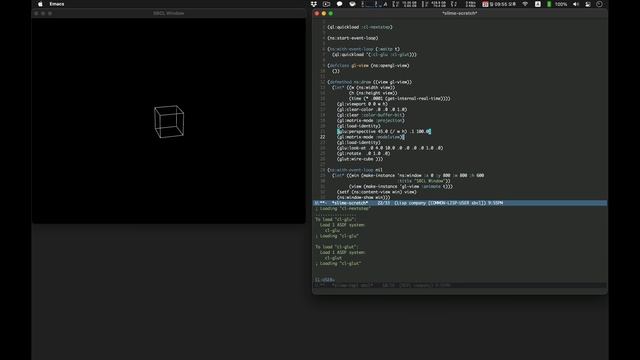
Task: Click the 100% battery percentage
Action: tap(561, 4)
